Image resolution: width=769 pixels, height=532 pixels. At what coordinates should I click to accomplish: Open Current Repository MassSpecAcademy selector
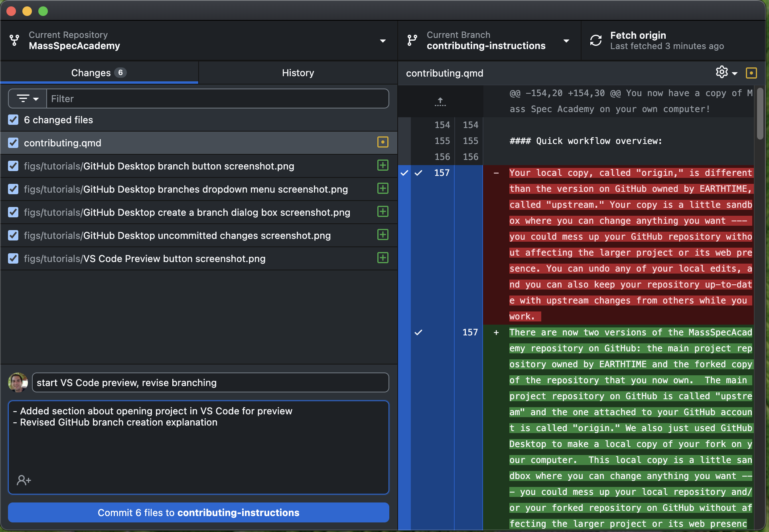pyautogui.click(x=199, y=40)
